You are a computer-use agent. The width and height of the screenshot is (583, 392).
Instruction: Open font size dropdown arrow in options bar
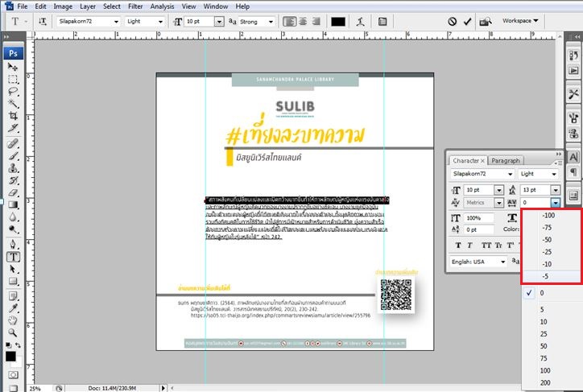tap(219, 22)
